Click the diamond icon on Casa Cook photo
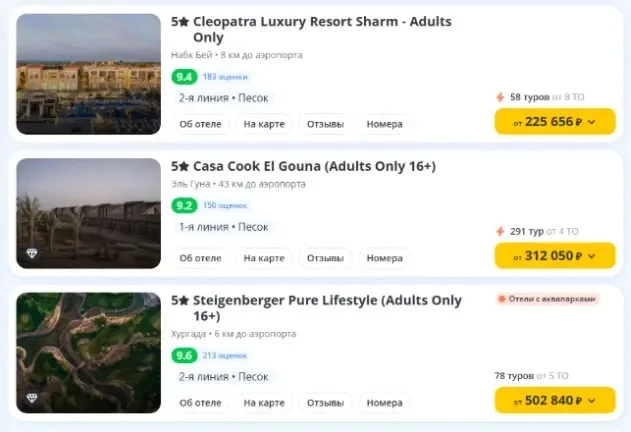The width and height of the screenshot is (631, 432). [32, 253]
